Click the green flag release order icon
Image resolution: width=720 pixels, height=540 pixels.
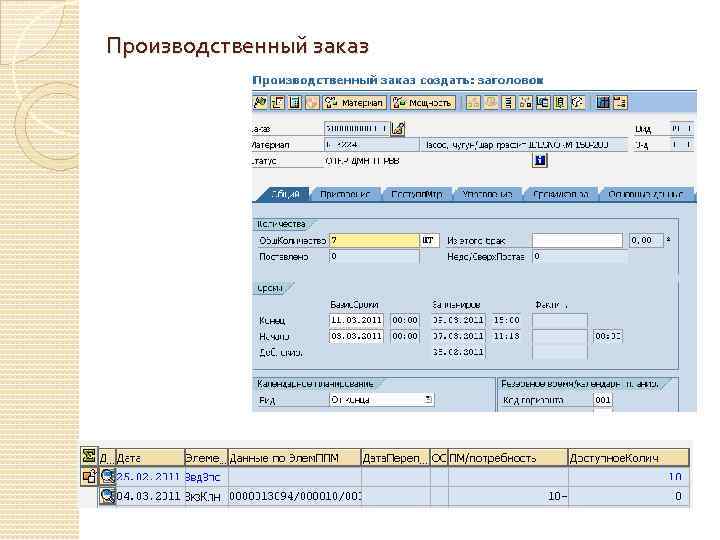coord(260,102)
